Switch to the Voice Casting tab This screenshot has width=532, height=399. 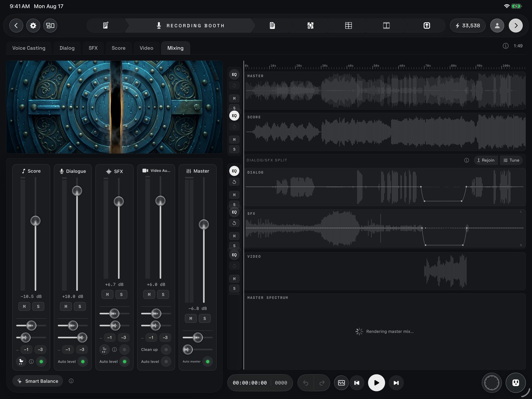tap(29, 48)
